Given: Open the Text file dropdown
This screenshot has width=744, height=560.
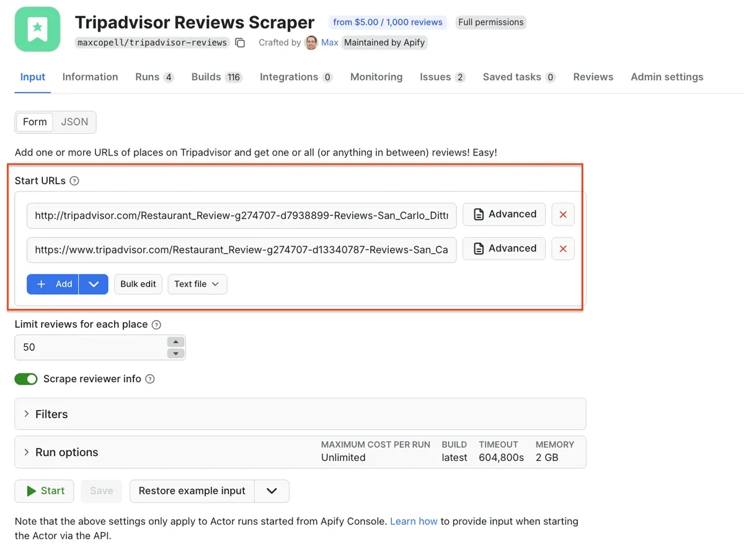Looking at the screenshot, I should [197, 284].
